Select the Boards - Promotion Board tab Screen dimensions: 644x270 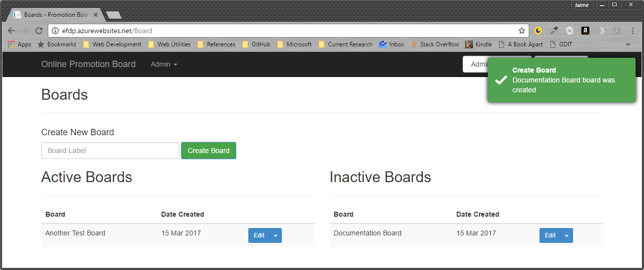[x=54, y=15]
